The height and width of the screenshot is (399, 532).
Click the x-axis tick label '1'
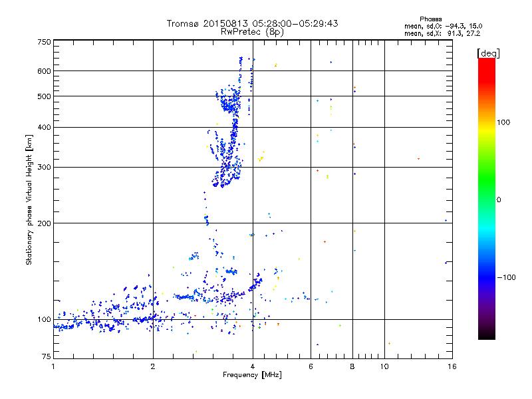tap(53, 366)
